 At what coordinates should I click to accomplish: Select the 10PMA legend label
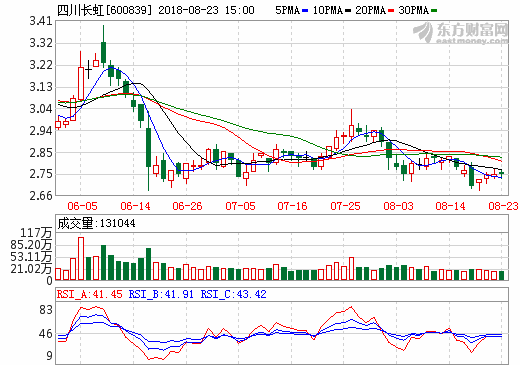point(328,10)
